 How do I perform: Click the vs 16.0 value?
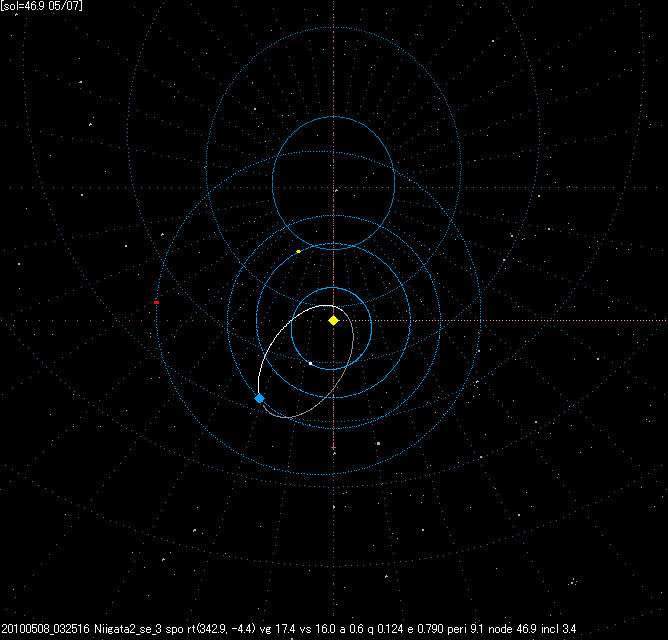(316, 629)
